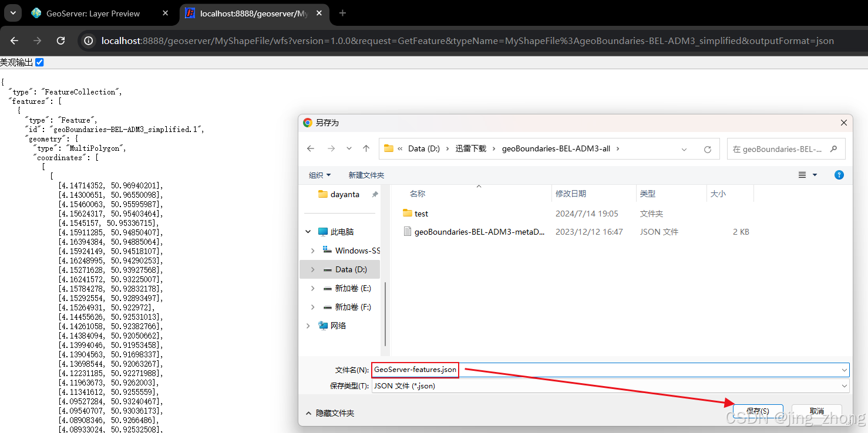This screenshot has width=868, height=433.
Task: Click the navigation pane scrollbar
Action: 385,314
